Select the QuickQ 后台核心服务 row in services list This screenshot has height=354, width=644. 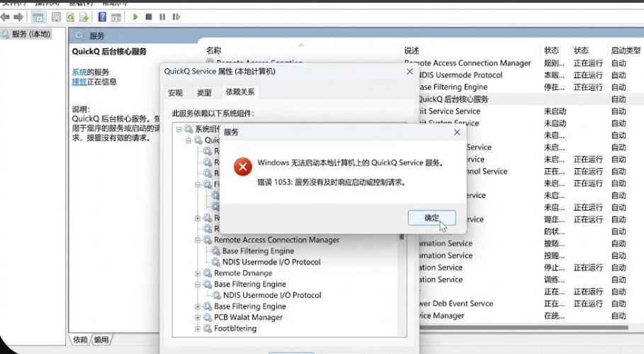tap(530, 99)
